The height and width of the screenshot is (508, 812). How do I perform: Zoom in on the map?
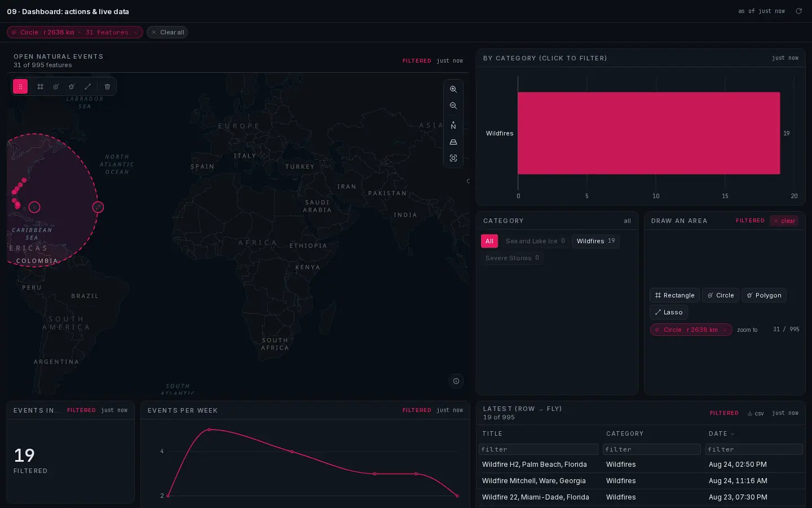click(453, 89)
